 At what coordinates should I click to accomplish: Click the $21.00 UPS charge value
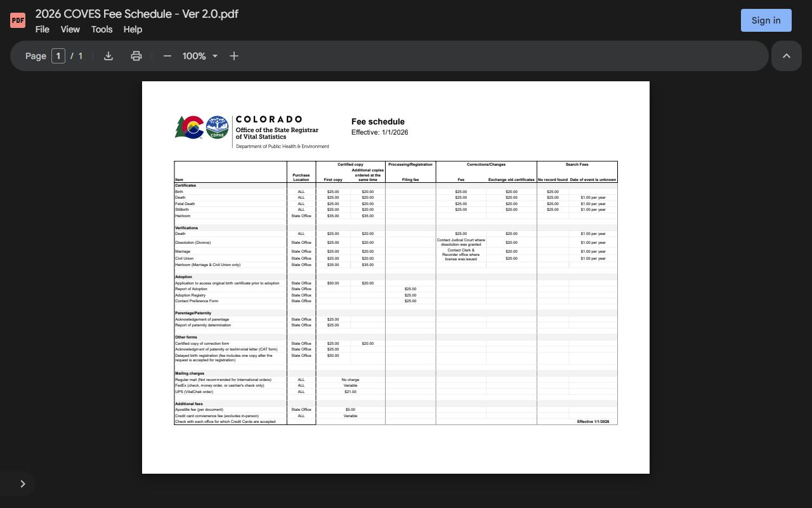pos(350,392)
